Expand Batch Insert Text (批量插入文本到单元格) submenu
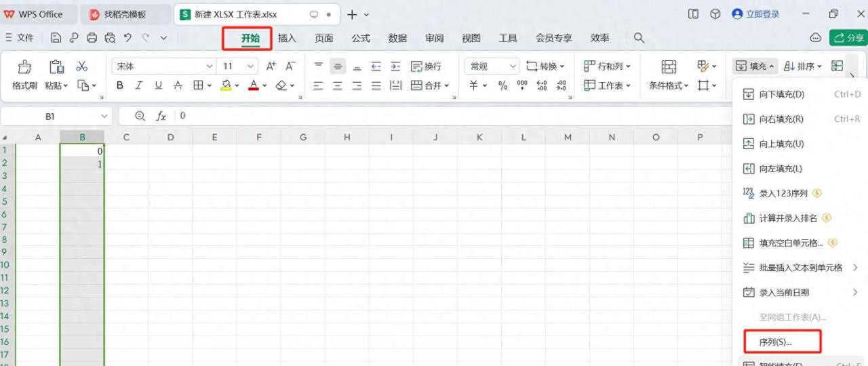The image size is (868, 366). pyautogui.click(x=802, y=268)
